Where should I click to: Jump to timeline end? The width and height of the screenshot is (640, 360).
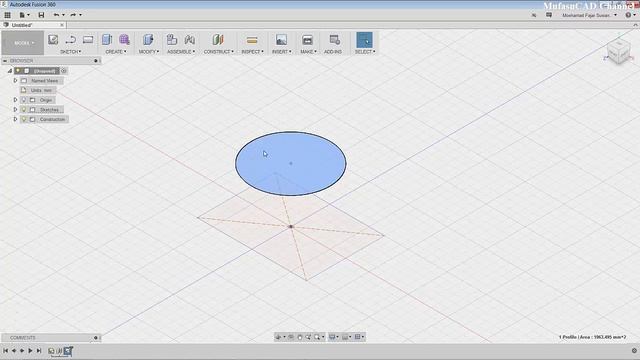coord(39,351)
